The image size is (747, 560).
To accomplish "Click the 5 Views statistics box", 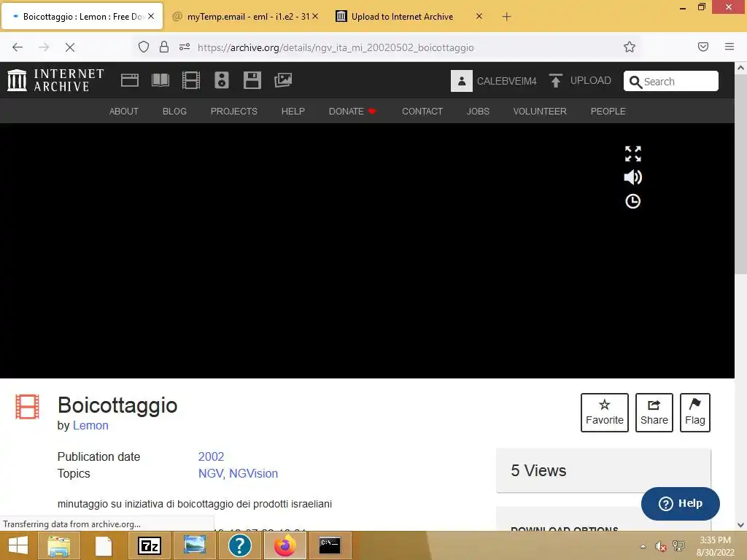I will pyautogui.click(x=603, y=470).
